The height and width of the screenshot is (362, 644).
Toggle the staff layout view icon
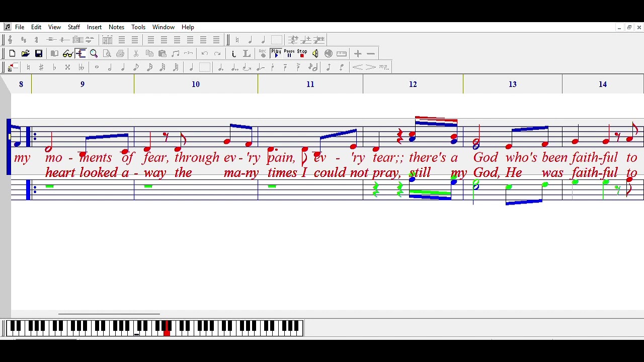80,54
